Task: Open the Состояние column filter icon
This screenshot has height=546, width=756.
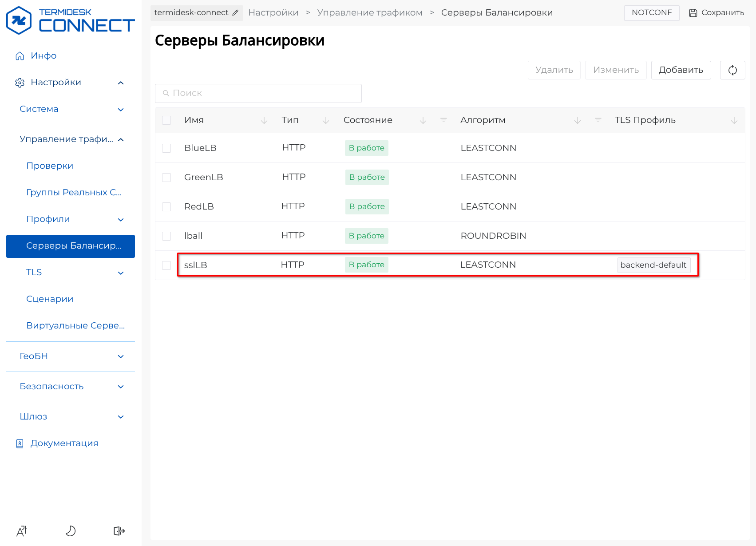Action: pyautogui.click(x=443, y=120)
